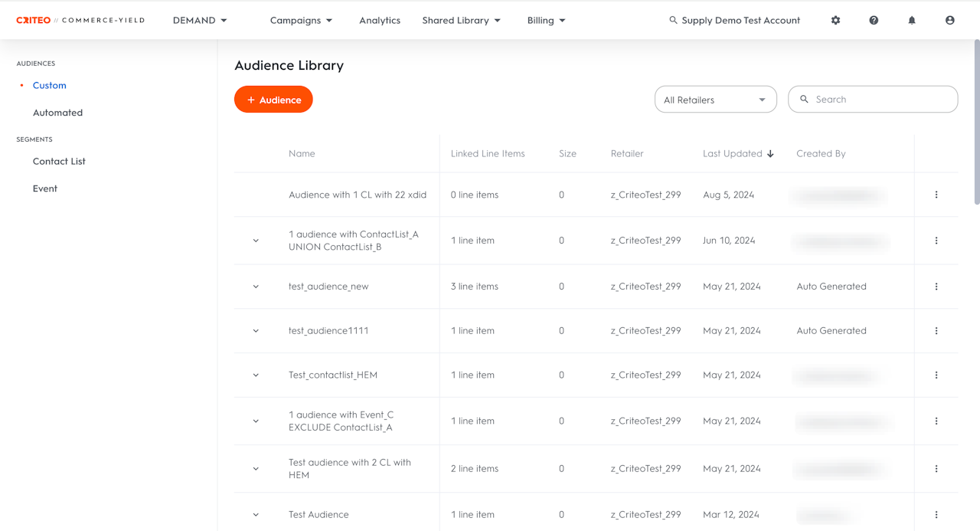980x531 pixels.
Task: Open row actions for test_audience1111
Action: (936, 331)
